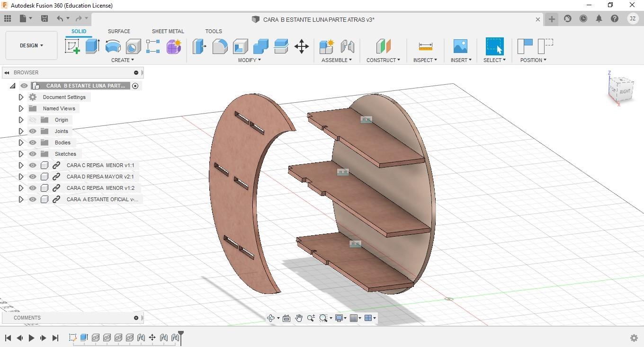Open the ASSEMBLE menu

coord(337,60)
